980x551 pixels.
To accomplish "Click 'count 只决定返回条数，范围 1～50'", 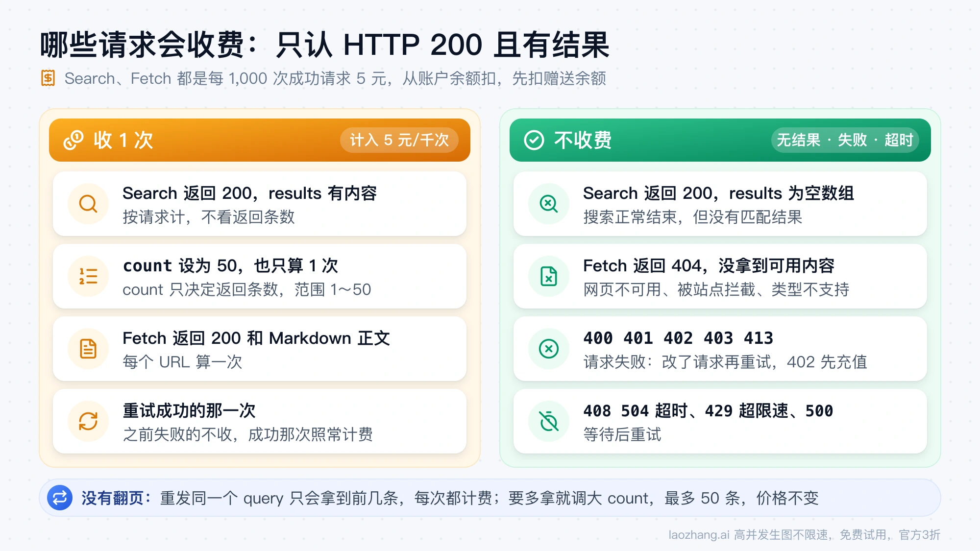I will click(x=247, y=289).
